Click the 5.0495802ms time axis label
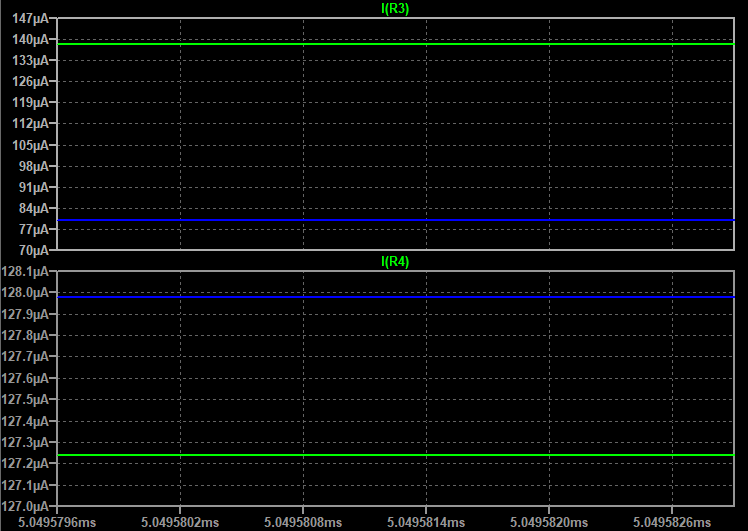This screenshot has height=531, width=748. coord(180,522)
